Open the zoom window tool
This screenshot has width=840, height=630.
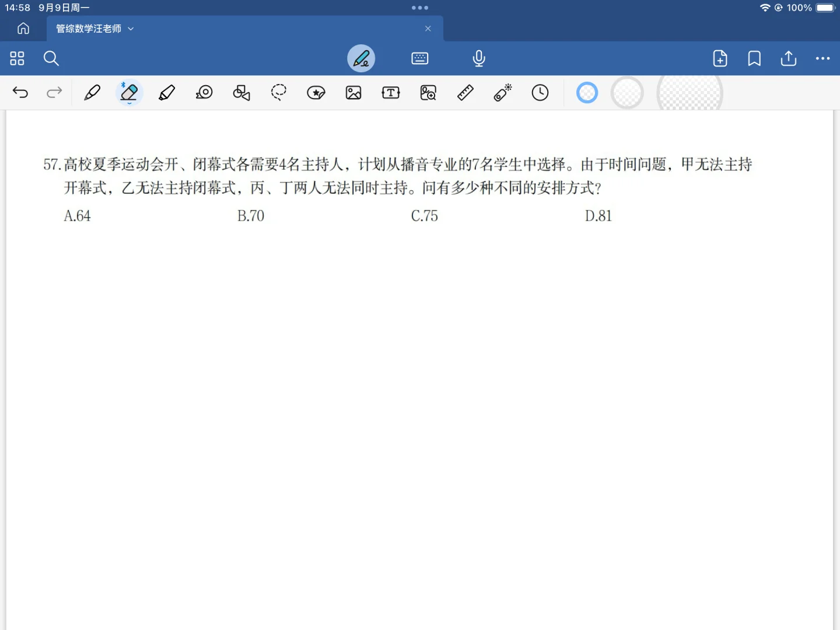[x=428, y=92]
